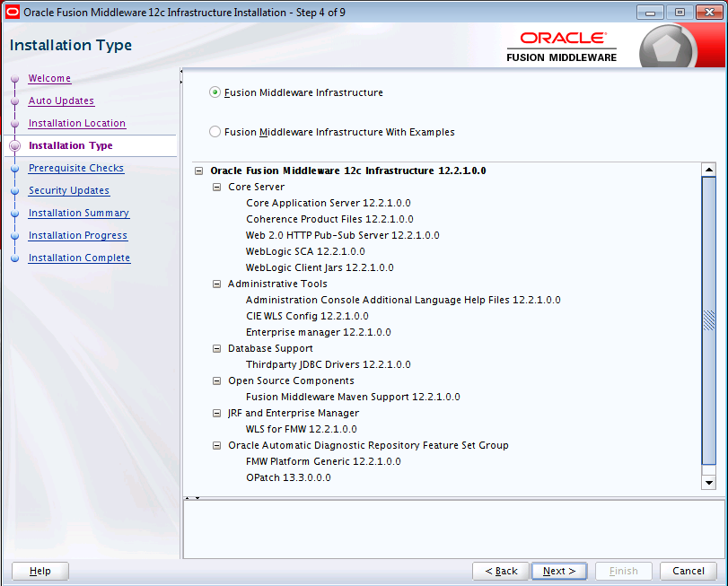Click the Auto Updates step bullet icon
728x586 pixels.
(x=15, y=101)
